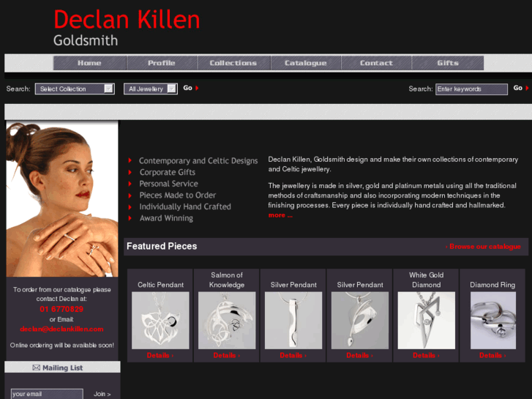The width and height of the screenshot is (532, 399).
Task: Select 'Award Winning' list text
Action: [167, 218]
